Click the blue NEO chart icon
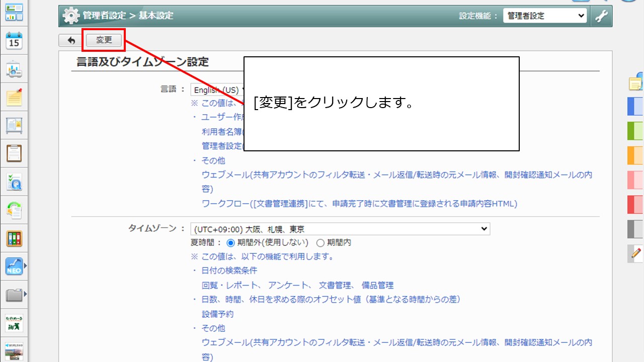 click(14, 266)
